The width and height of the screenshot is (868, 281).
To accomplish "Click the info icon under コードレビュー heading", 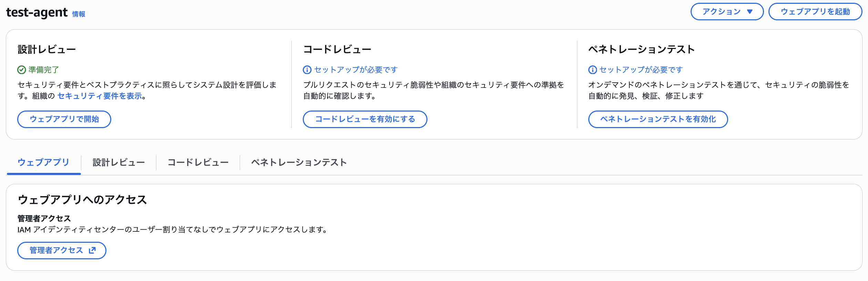I will pos(307,70).
